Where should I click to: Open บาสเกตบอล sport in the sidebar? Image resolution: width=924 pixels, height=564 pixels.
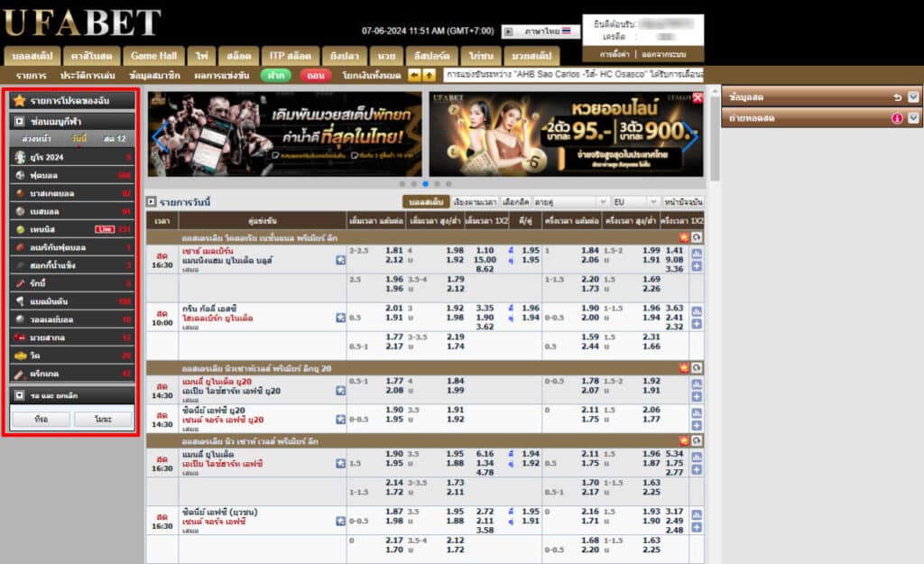(x=71, y=193)
